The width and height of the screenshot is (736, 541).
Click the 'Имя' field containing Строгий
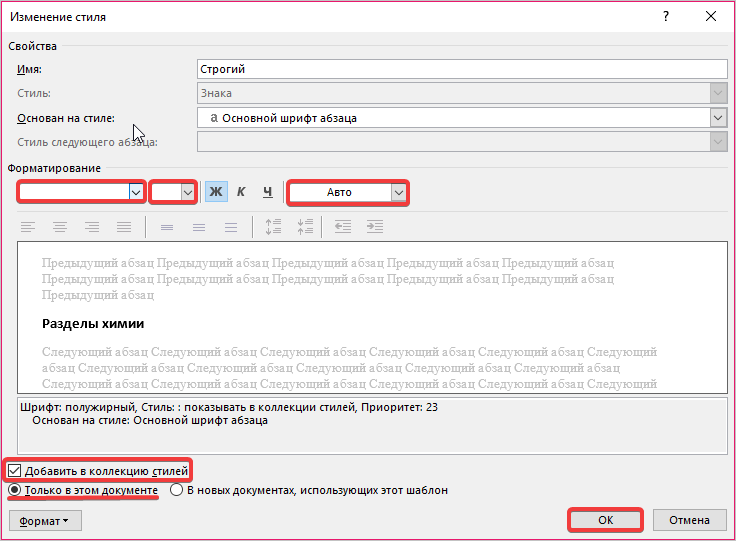(x=462, y=69)
